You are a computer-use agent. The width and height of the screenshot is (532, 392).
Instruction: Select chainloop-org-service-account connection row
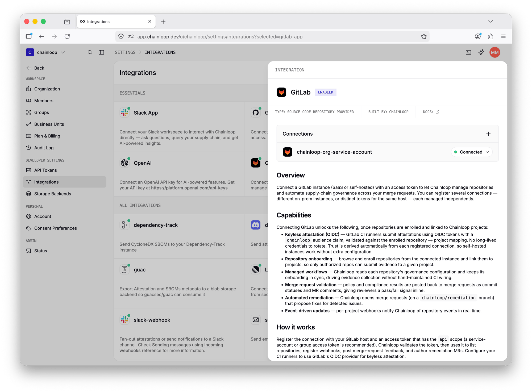(388, 152)
